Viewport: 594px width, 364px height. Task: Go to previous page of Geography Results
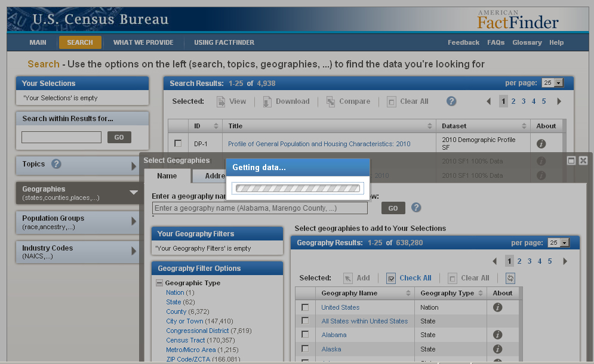[x=495, y=261]
